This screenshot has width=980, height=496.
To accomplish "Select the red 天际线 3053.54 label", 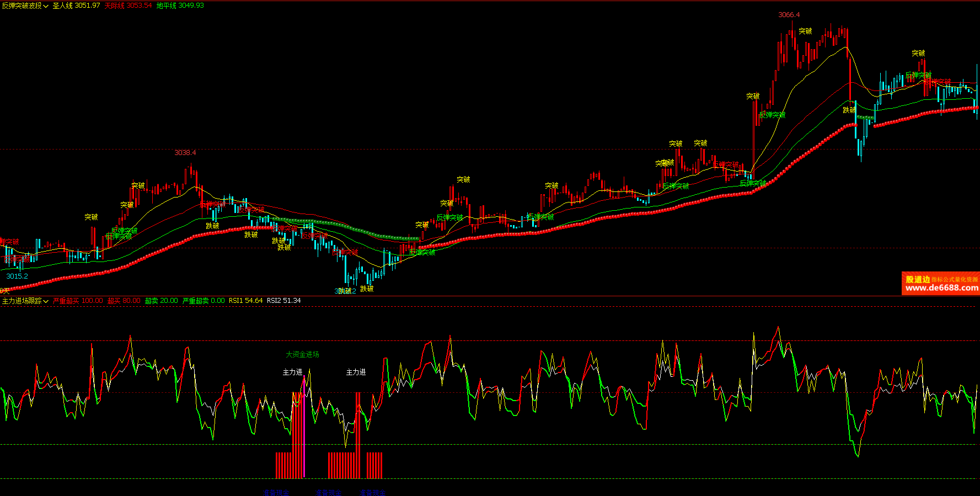I will click(x=128, y=6).
